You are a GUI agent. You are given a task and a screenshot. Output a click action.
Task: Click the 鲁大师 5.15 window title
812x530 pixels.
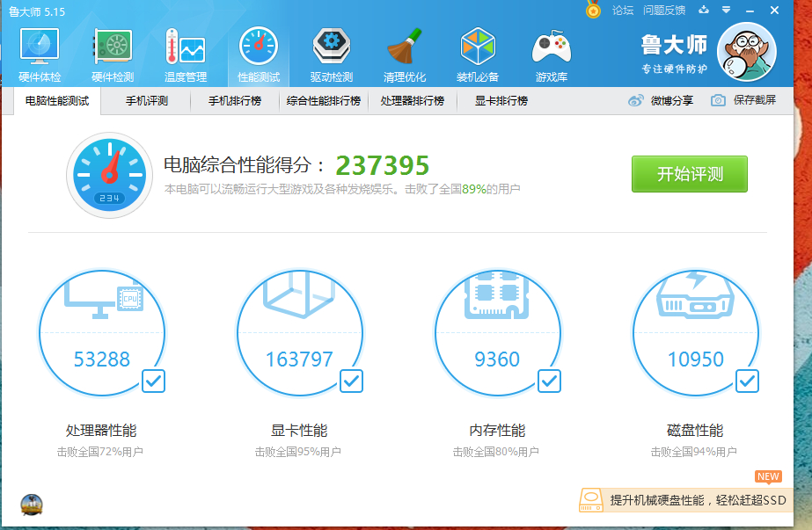[x=37, y=12]
